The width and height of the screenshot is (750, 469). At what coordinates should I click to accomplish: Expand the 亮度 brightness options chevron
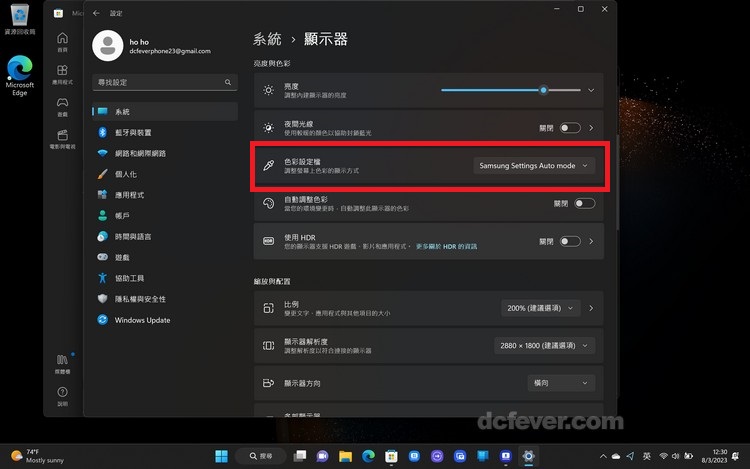591,90
